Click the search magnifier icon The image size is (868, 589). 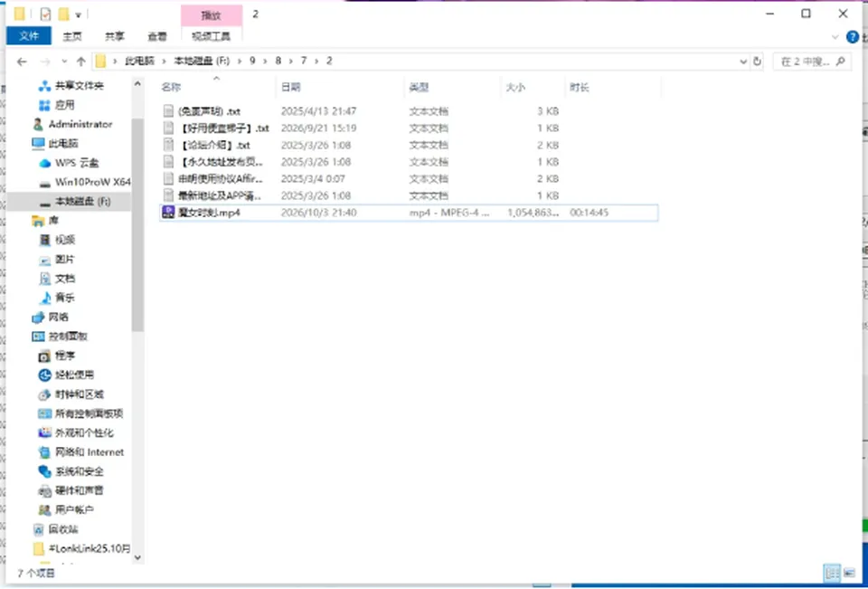pos(842,62)
